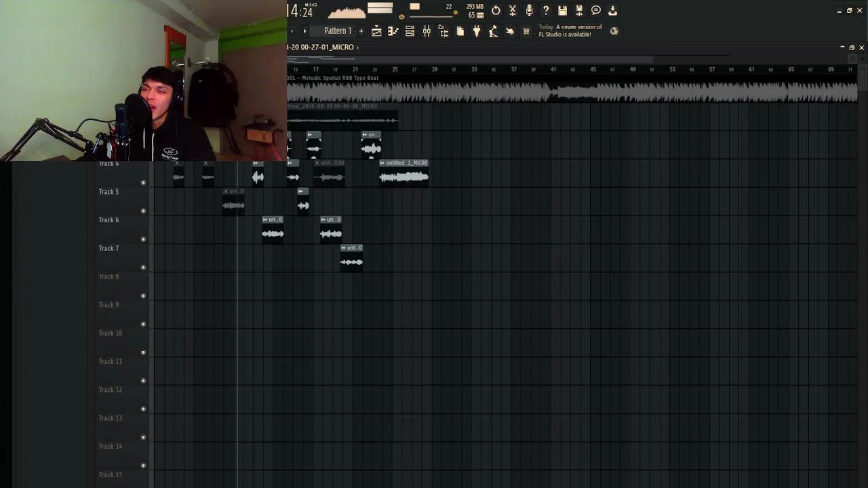
Task: Open menu of Track 7 unt..0 clip
Action: (x=344, y=248)
